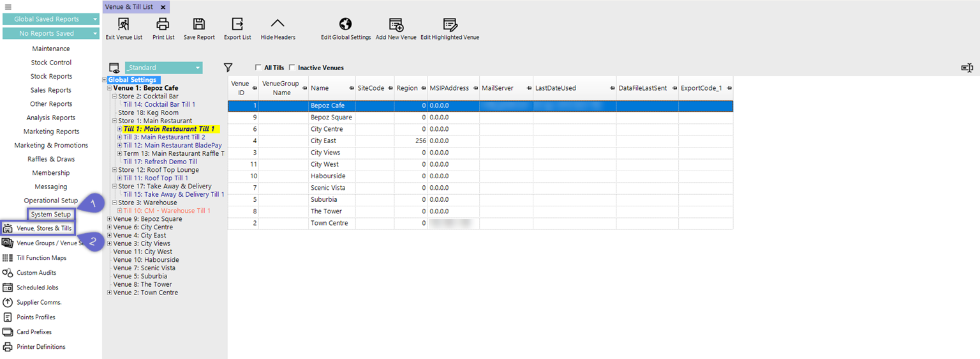Open Venue Groups sidebar icon
980x359 pixels.
[x=8, y=243]
